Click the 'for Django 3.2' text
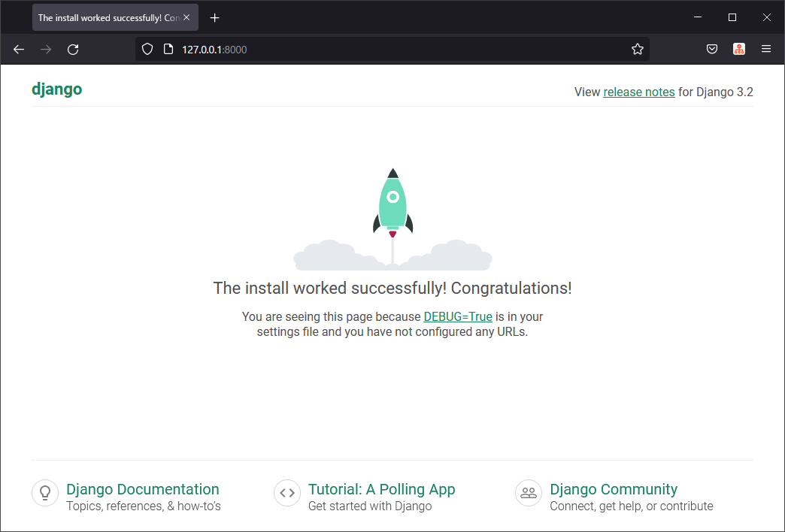Image resolution: width=785 pixels, height=532 pixels. pos(715,92)
